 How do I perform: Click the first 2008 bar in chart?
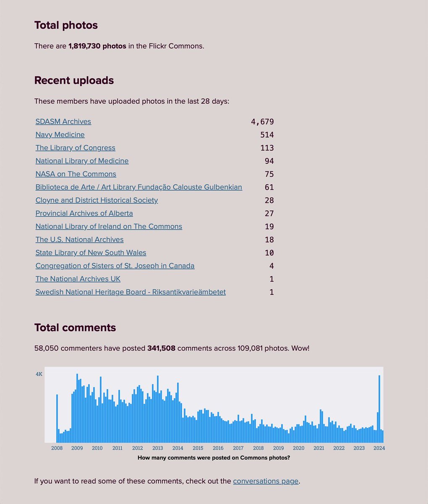(57, 418)
